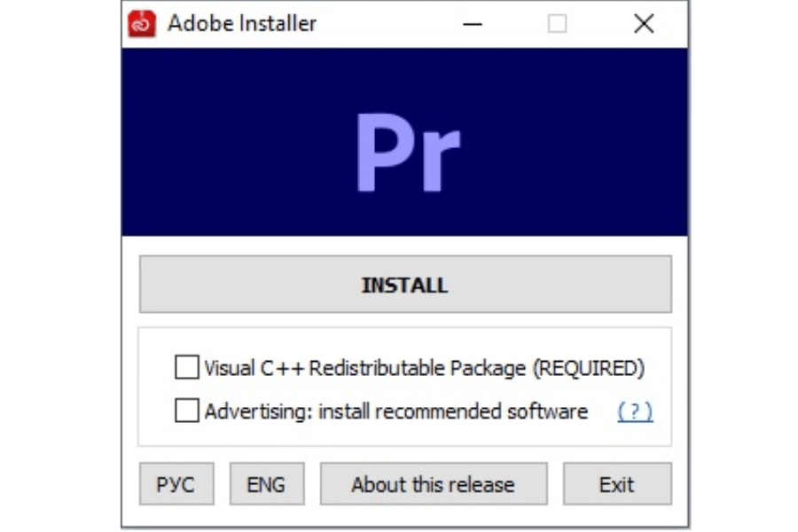Click the Premiere Pro 'Pr' logo
This screenshot has width=798, height=532.
coord(407,153)
